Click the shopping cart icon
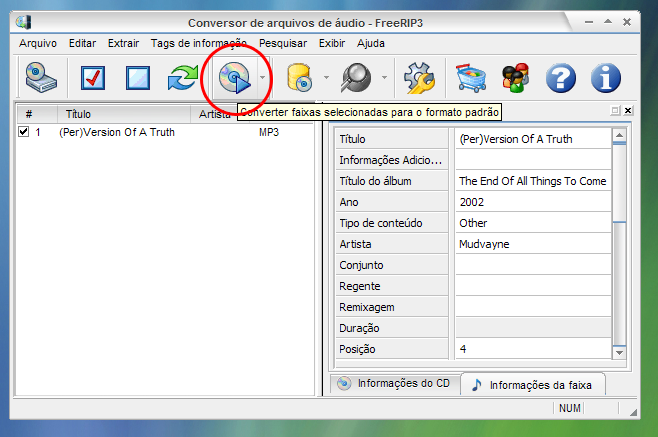The image size is (658, 437). pos(470,78)
